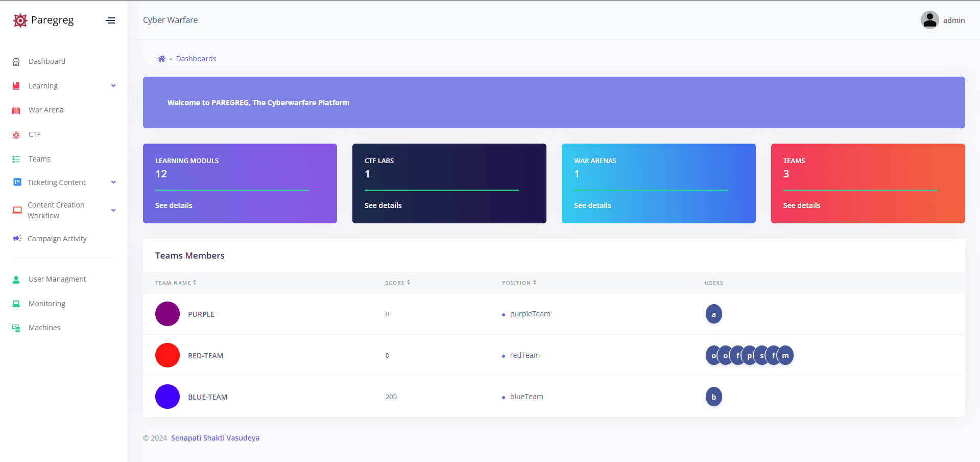Screen dimensions: 980x462
Task: Sort table by Score column
Action: [397, 283]
